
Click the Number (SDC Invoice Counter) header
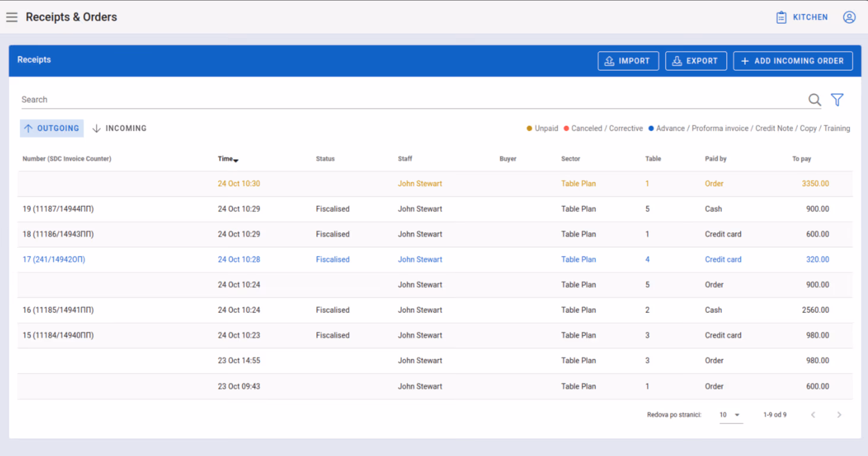point(66,159)
